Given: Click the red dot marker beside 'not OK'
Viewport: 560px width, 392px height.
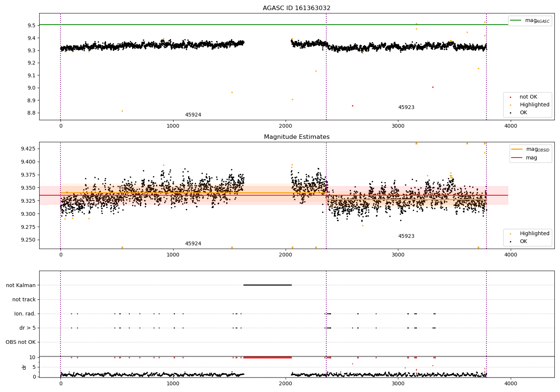Looking at the screenshot, I should [x=510, y=97].
